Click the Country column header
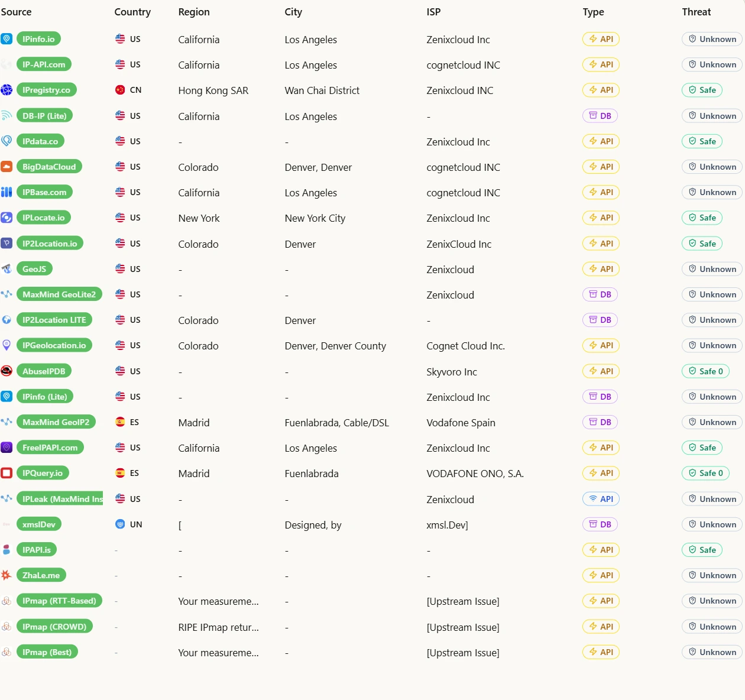Viewport: 745px width, 700px height. coord(132,12)
